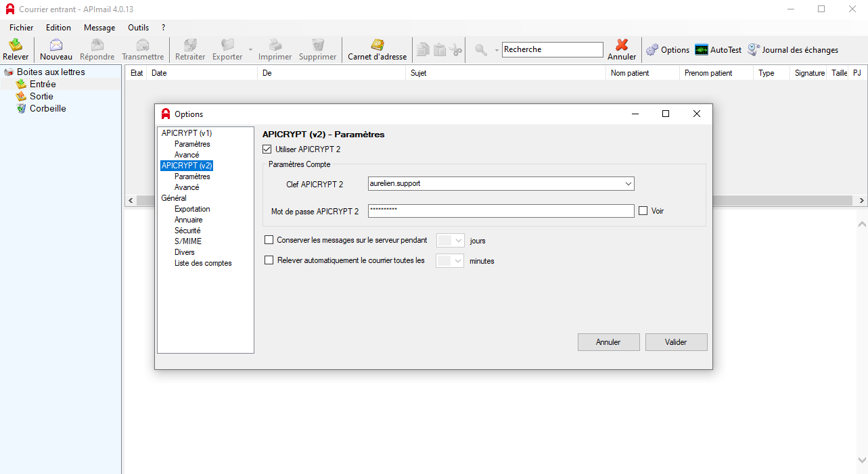Click the magnifier search icon
Image resolution: width=868 pixels, height=474 pixels.
[x=481, y=49]
